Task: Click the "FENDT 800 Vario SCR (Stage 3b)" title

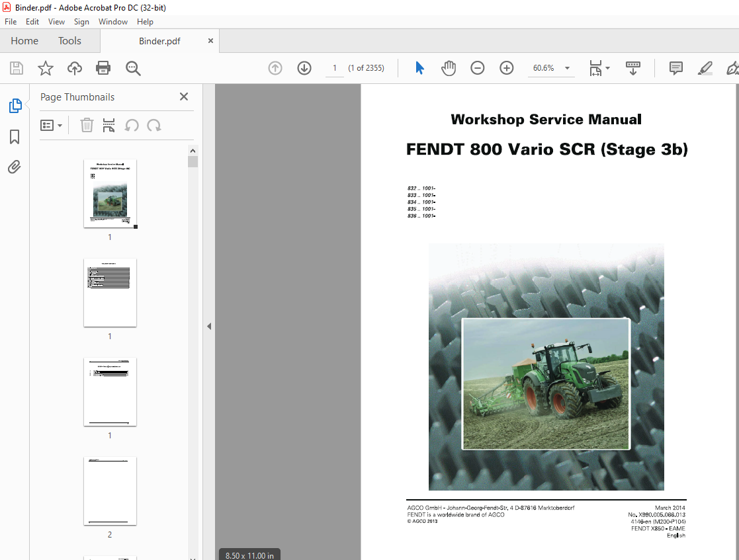Action: tap(546, 149)
